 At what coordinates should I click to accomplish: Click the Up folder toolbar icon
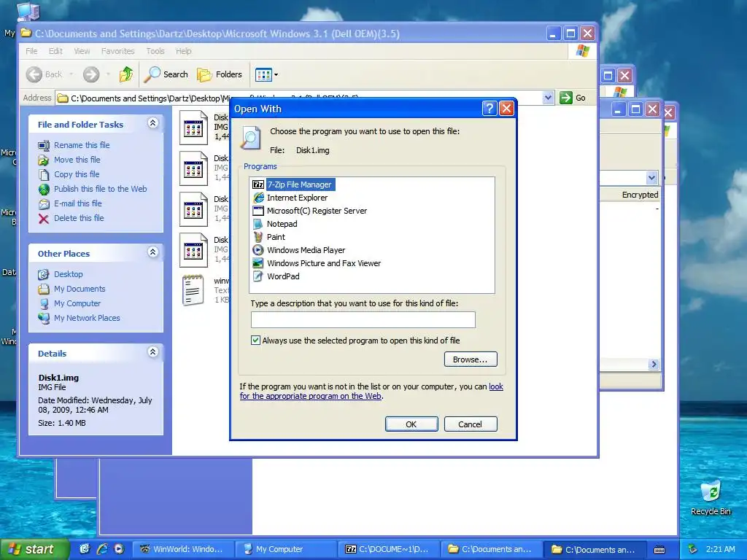coord(126,74)
